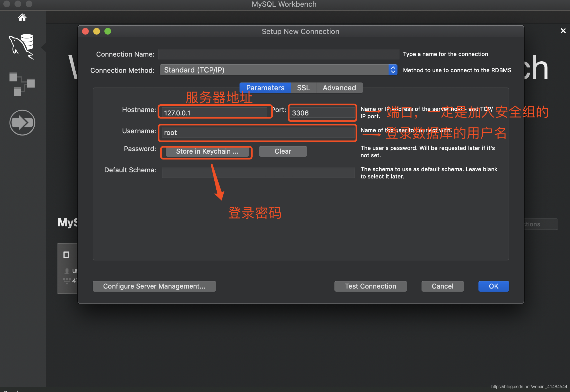Open Configure Server Management

154,286
